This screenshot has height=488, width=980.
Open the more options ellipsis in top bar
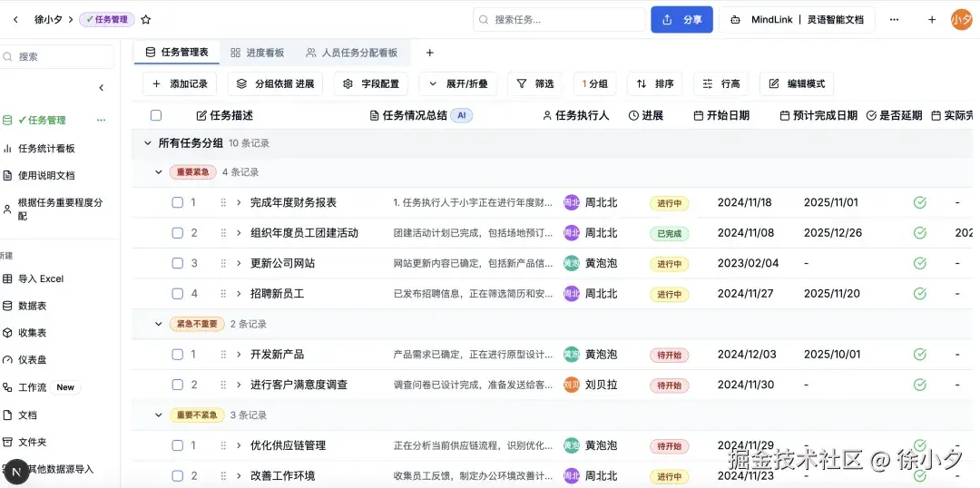tap(895, 19)
